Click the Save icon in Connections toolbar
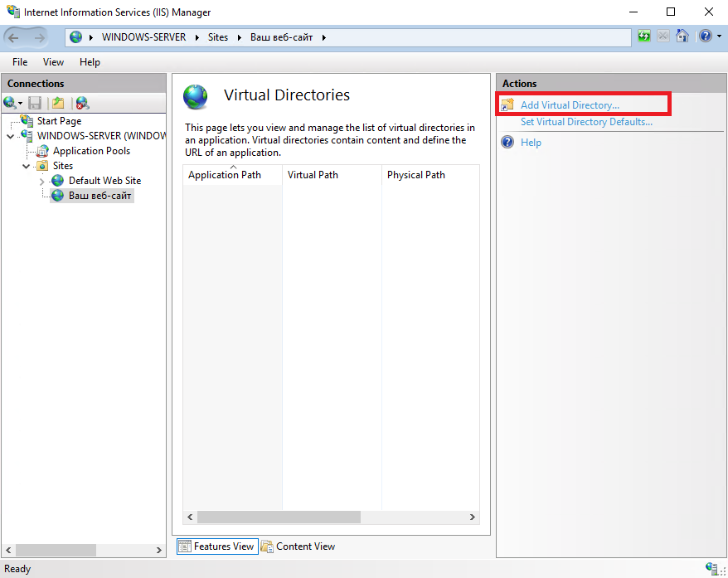Screen dimensions: 728x578 pos(35,103)
